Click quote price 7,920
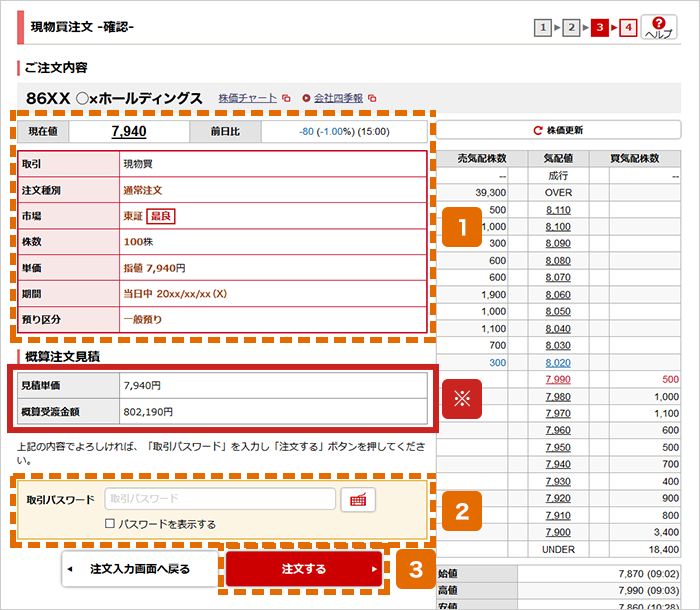 [558, 498]
